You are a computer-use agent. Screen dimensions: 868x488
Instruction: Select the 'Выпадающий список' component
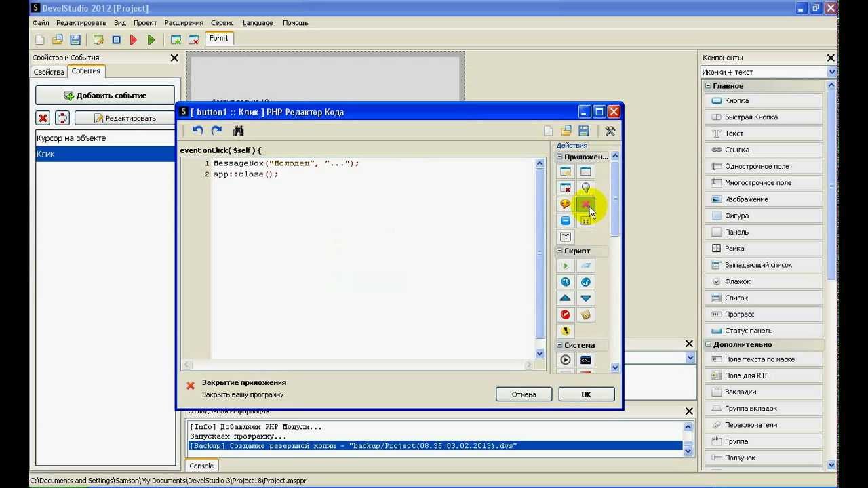coord(764,265)
